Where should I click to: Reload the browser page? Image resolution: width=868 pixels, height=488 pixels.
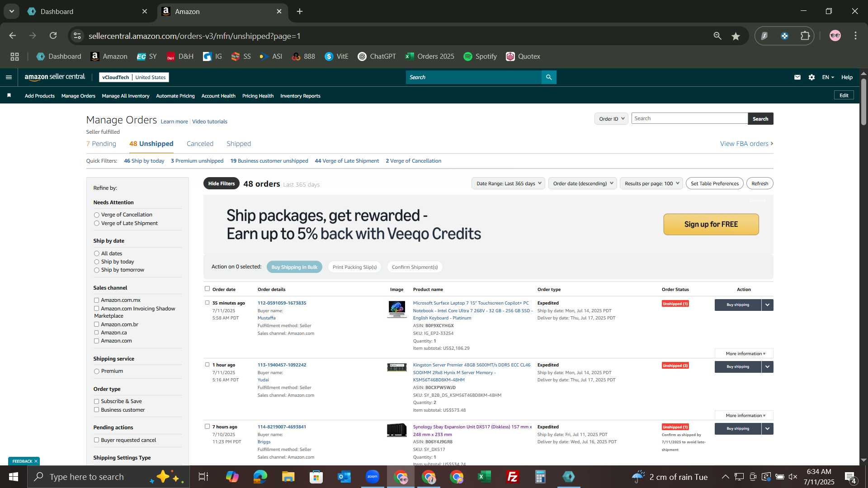click(x=53, y=36)
